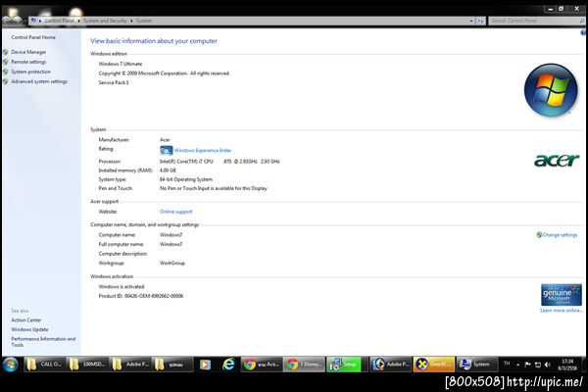Screen dimensions: 588x392
Task: Click the Windows 7 Ultimate edition text
Action: [121, 64]
